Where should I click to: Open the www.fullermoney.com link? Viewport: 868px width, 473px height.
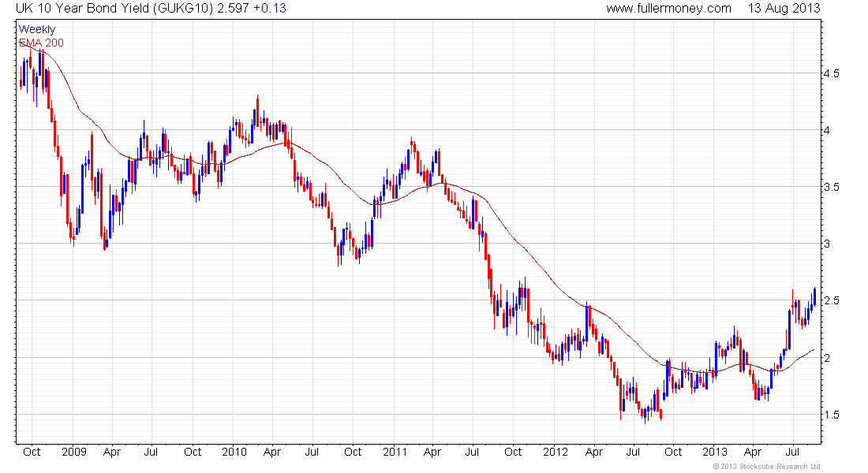668,9
